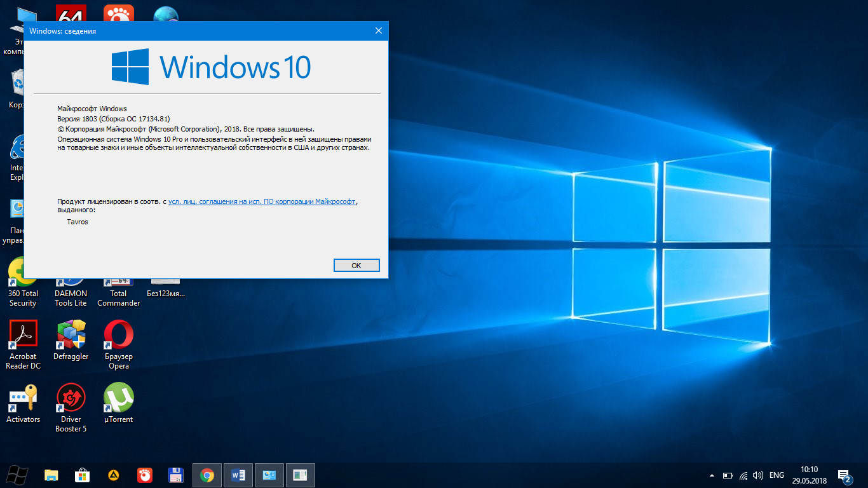Select the Defraggler desktop icon
The width and height of the screenshot is (868, 488).
pos(71,341)
